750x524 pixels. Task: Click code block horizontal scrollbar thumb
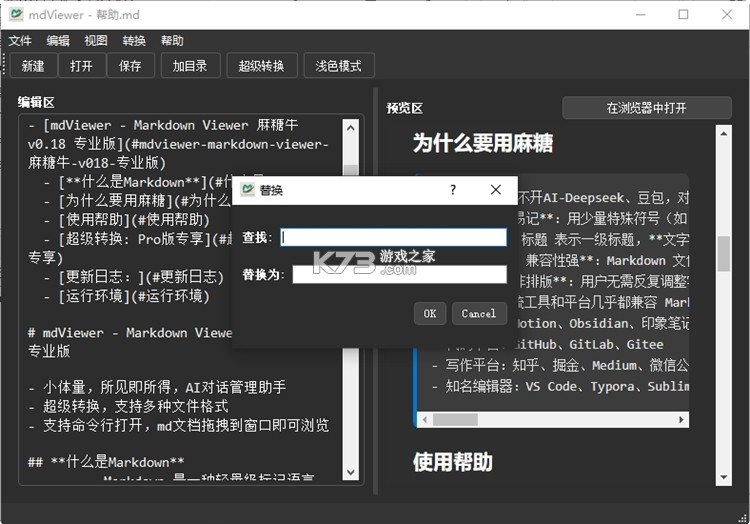tap(455, 420)
